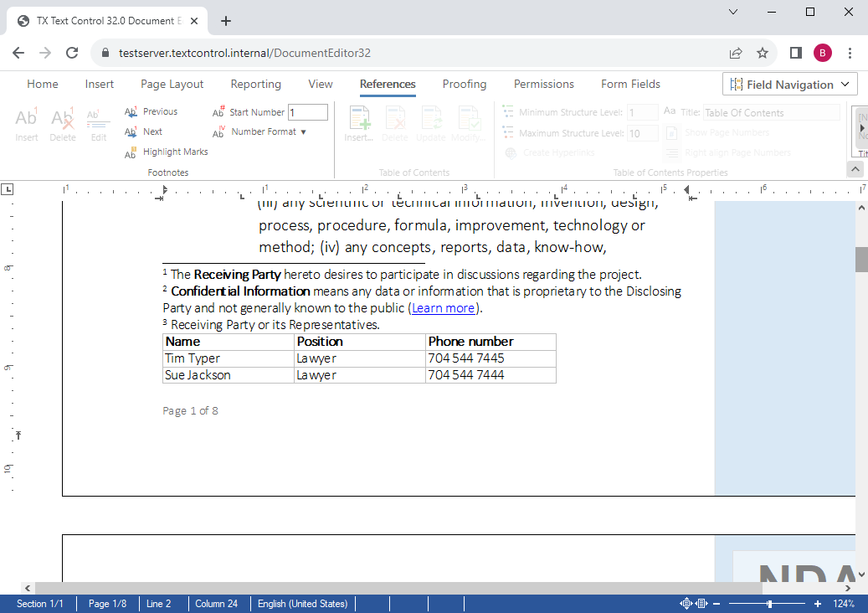Enable Create Hyperlinks option
The width and height of the screenshot is (868, 613).
click(x=552, y=152)
